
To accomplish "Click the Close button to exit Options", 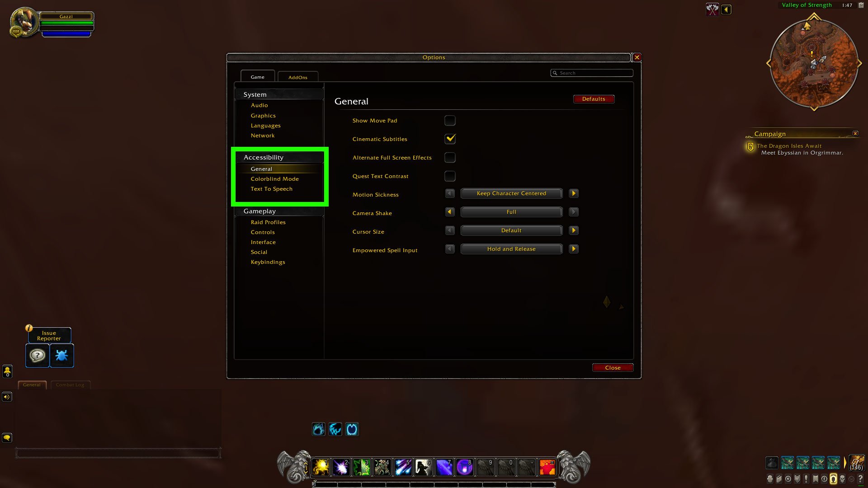I will coord(613,368).
